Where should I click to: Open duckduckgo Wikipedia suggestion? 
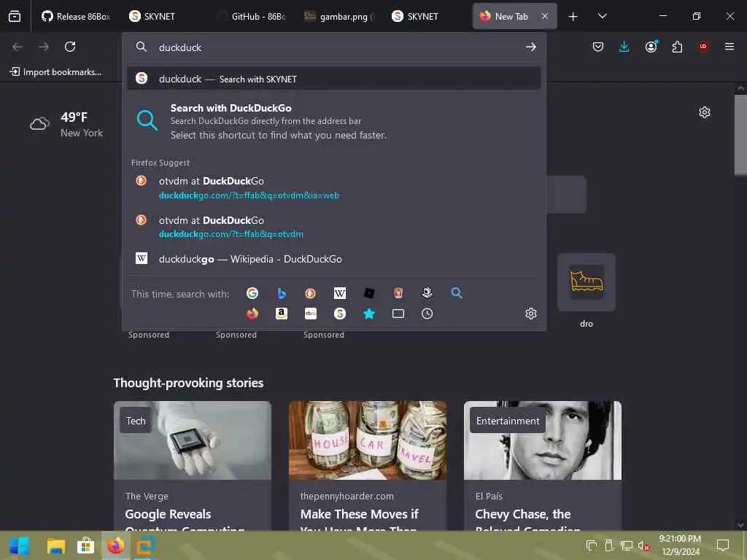[x=333, y=259]
